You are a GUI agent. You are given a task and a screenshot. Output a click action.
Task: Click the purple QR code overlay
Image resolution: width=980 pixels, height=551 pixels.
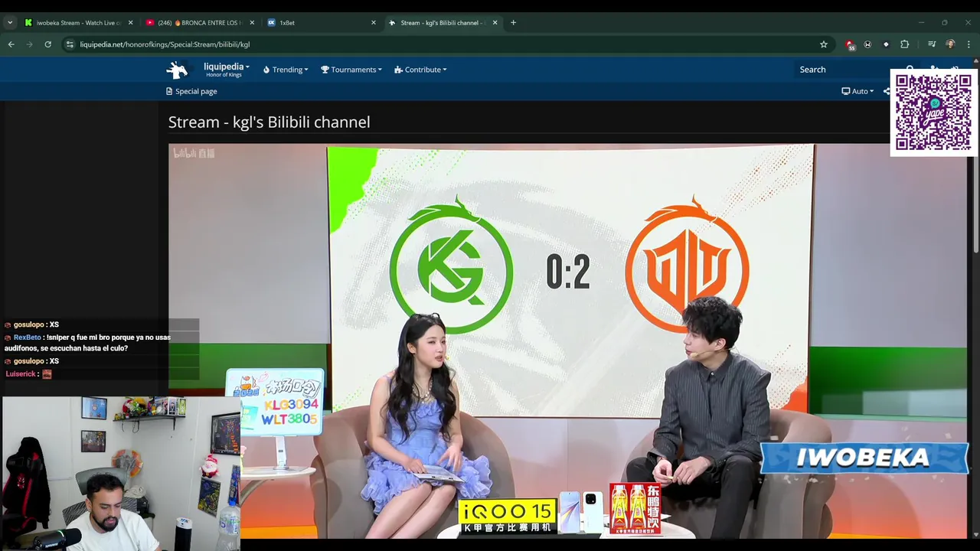[933, 112]
